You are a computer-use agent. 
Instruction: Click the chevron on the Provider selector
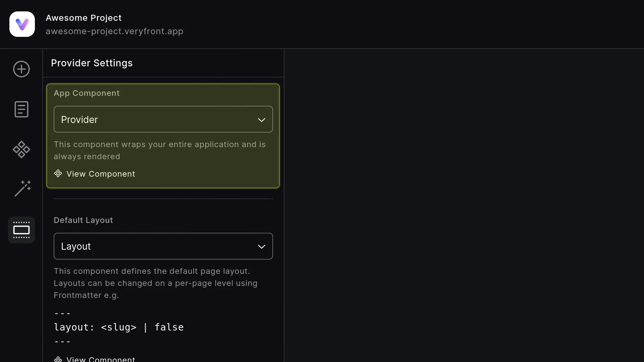(262, 120)
